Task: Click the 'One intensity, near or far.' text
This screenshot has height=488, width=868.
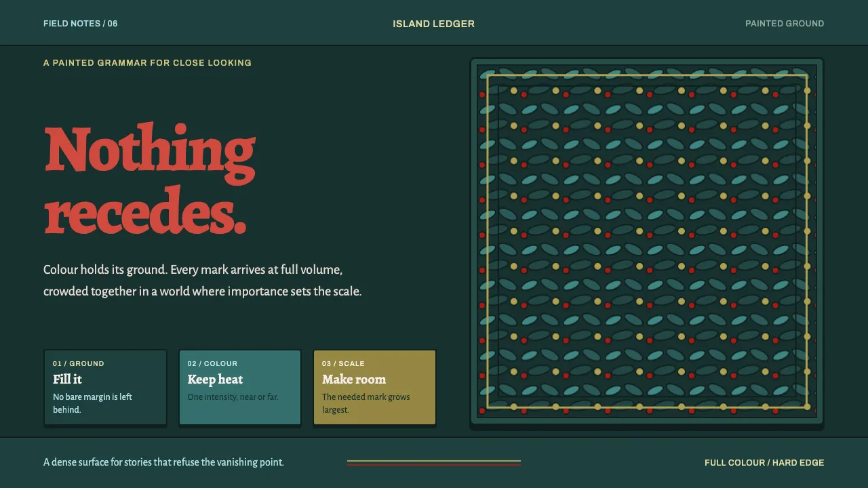Action: 233,397
